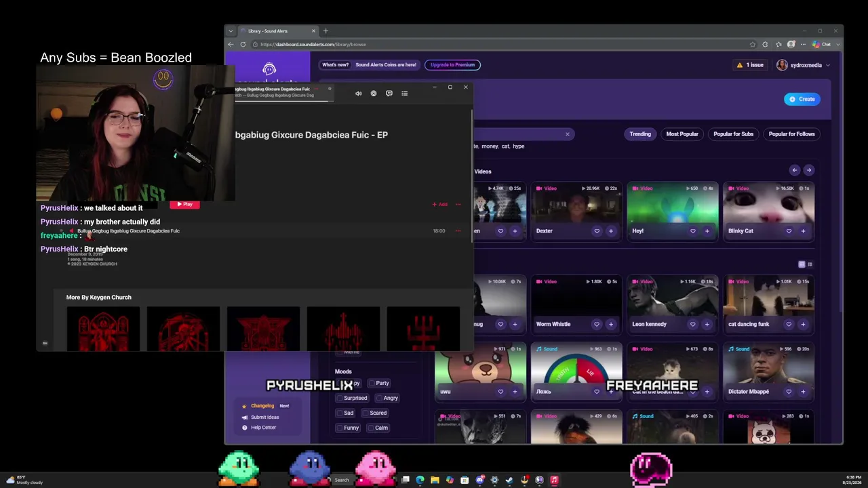Screen dimensions: 868x488
Task: Click the Create button
Action: (x=802, y=99)
